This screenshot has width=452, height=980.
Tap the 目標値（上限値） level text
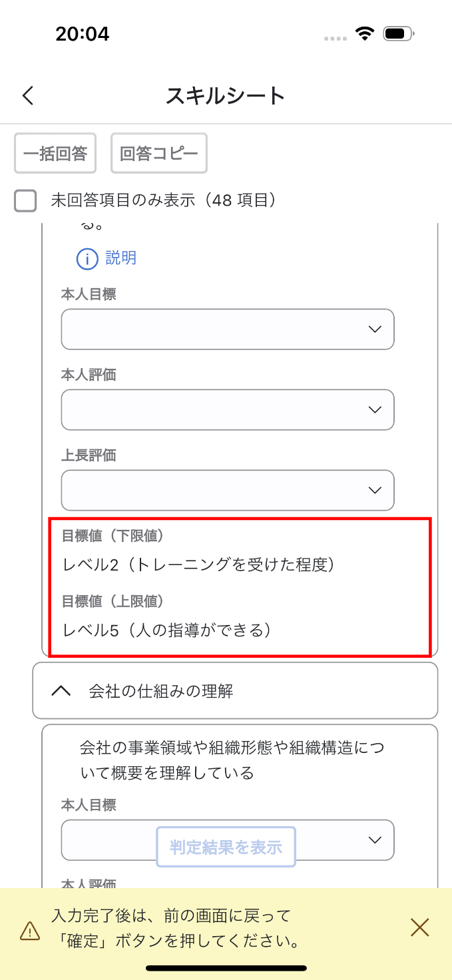coord(167,630)
